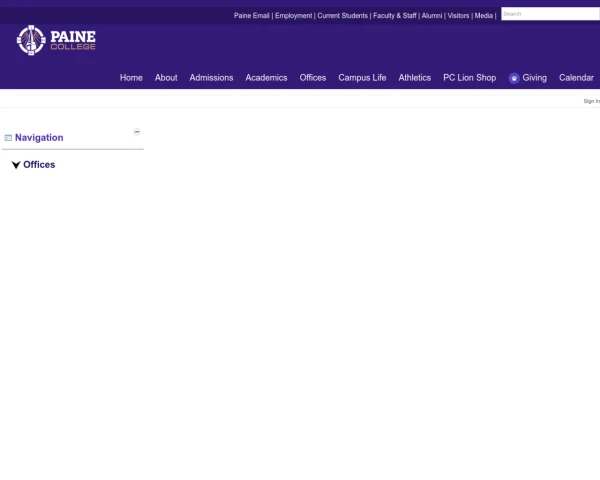Select Offices in the Navigation tree
The height and width of the screenshot is (480, 600).
click(x=39, y=165)
